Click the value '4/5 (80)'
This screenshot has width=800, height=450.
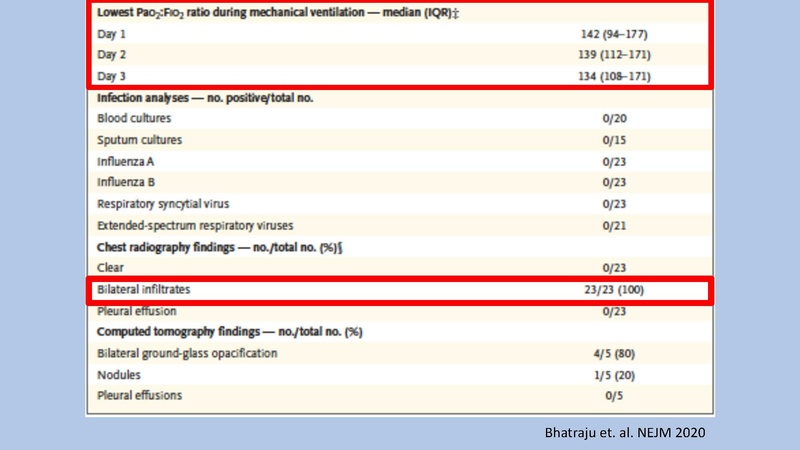(x=614, y=354)
